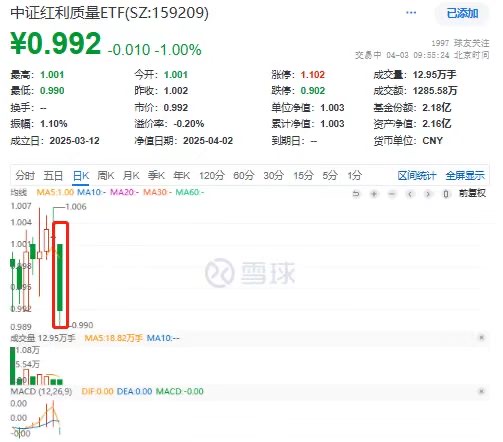Select the 周K weekly chart tab
503x442 pixels.
click(x=106, y=175)
